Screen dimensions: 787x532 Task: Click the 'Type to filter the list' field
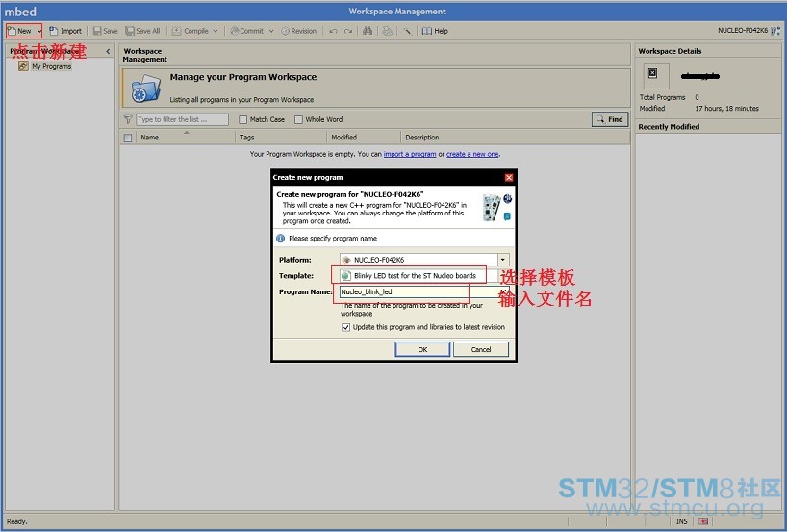[x=182, y=119]
